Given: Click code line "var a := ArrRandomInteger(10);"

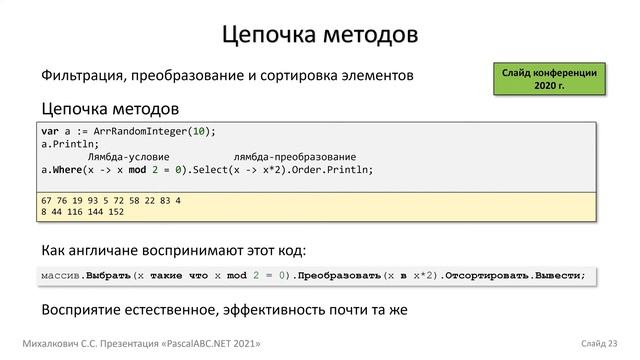Looking at the screenshot, I should coord(128,131).
